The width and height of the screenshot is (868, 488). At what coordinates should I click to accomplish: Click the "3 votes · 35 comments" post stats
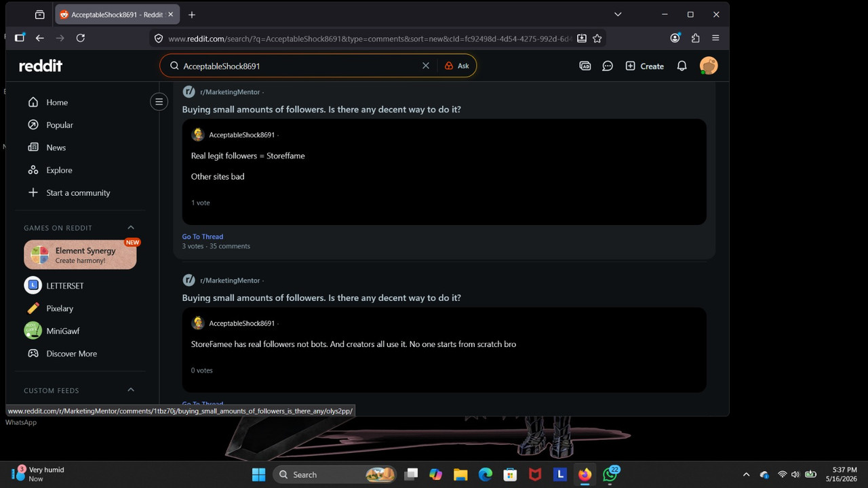[216, 246]
